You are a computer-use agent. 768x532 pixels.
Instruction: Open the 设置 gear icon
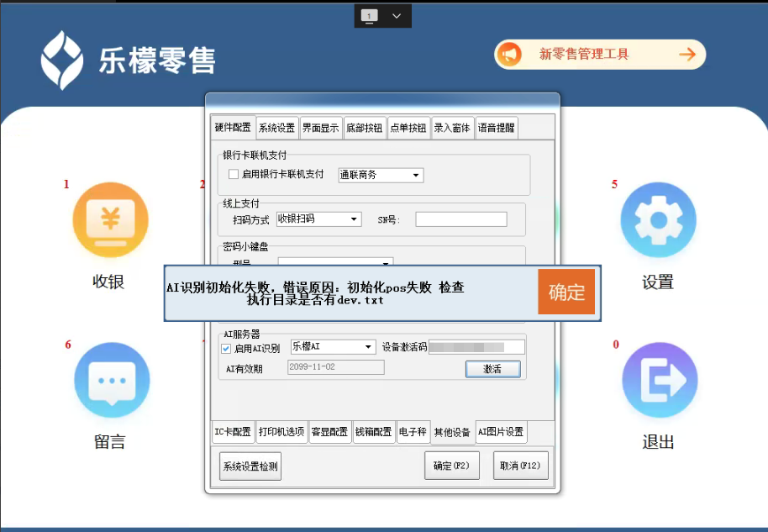tap(658, 220)
